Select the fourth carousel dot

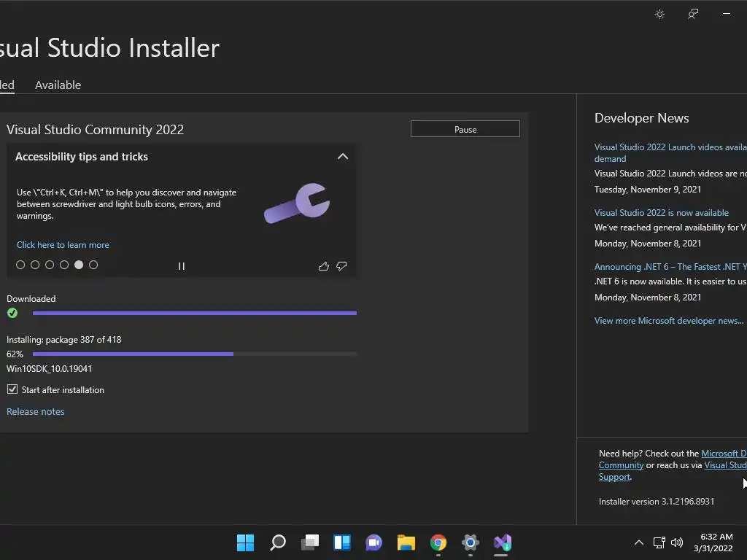64,265
